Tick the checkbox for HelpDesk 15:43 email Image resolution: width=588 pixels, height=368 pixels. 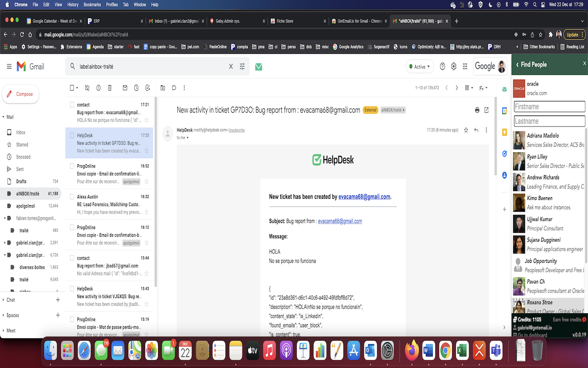pos(72,288)
